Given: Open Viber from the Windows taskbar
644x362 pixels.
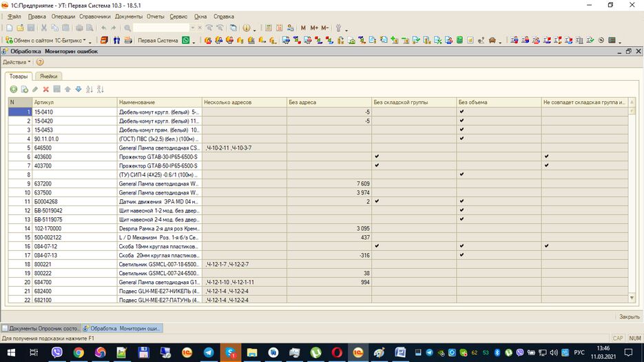Looking at the screenshot, I should tap(56, 352).
